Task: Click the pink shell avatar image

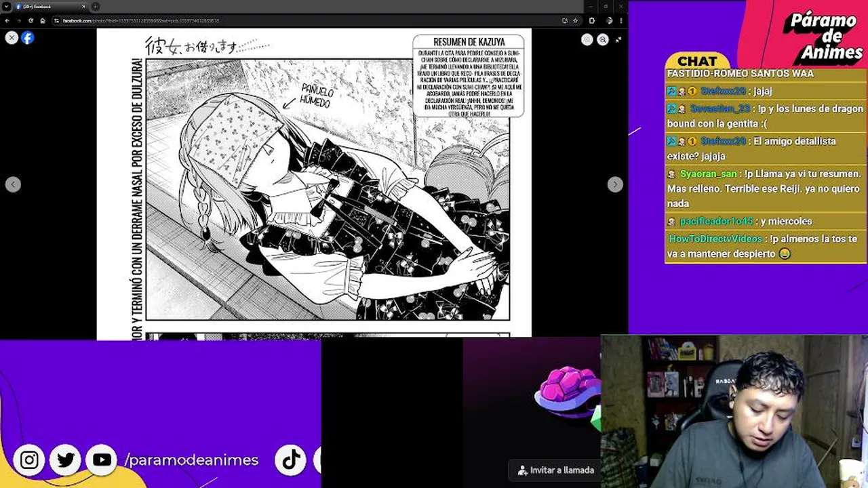Action: coord(568,392)
